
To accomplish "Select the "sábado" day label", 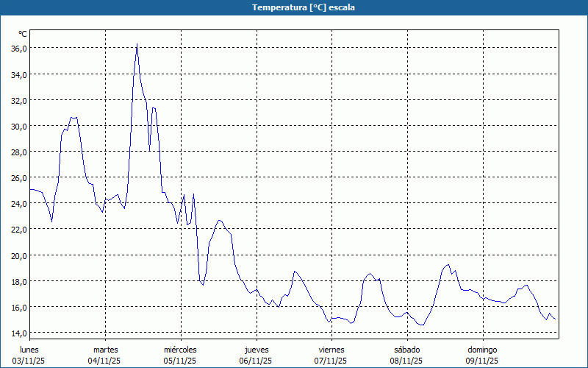I will [406, 349].
